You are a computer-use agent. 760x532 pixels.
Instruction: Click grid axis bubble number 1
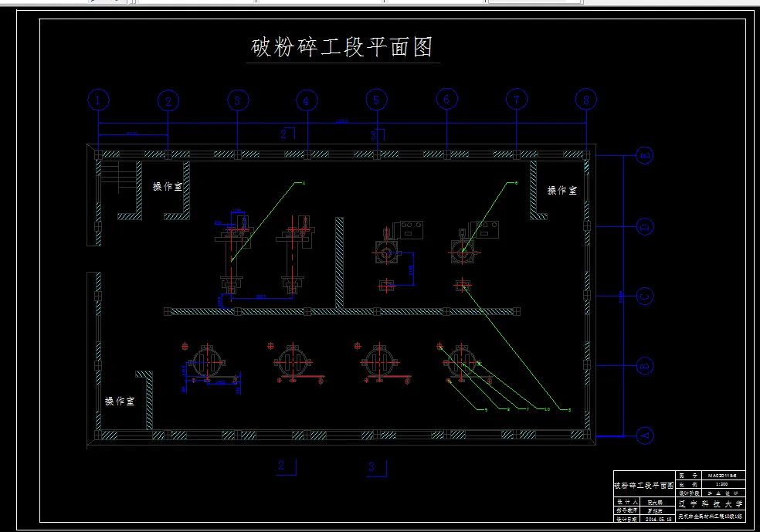click(97, 100)
